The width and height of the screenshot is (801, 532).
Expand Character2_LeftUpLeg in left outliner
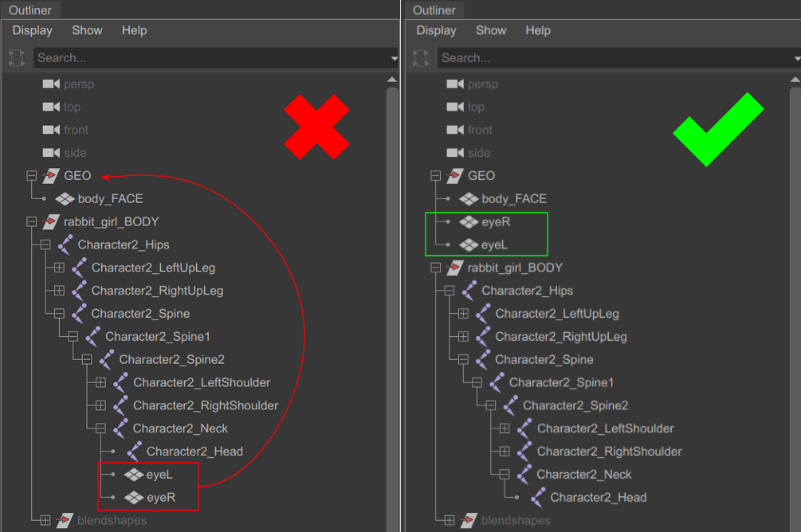tap(59, 268)
